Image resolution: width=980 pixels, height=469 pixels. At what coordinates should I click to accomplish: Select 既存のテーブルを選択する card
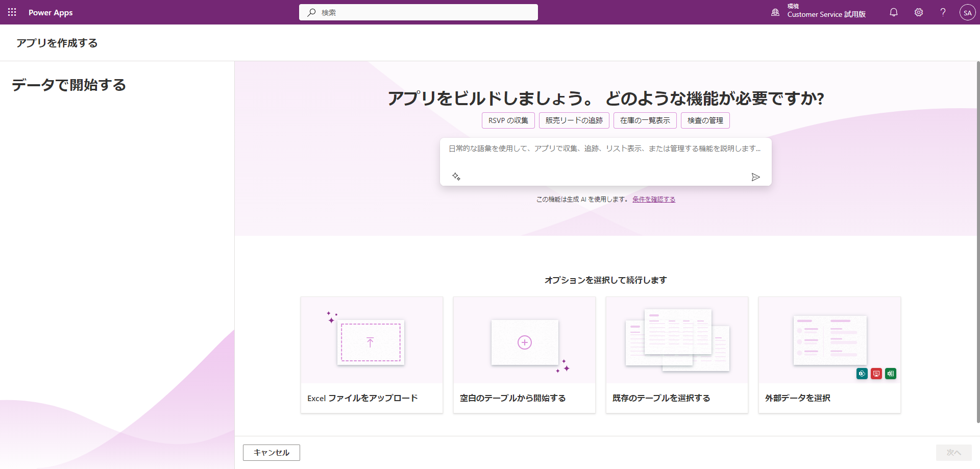pyautogui.click(x=677, y=355)
